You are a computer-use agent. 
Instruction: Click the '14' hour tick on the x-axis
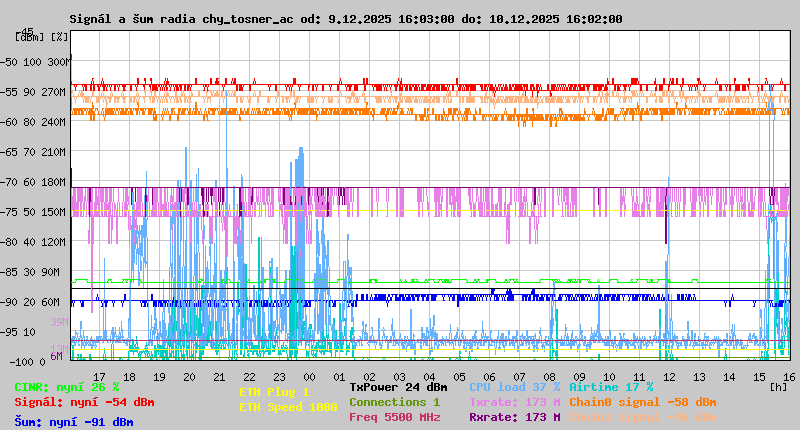pos(730,377)
